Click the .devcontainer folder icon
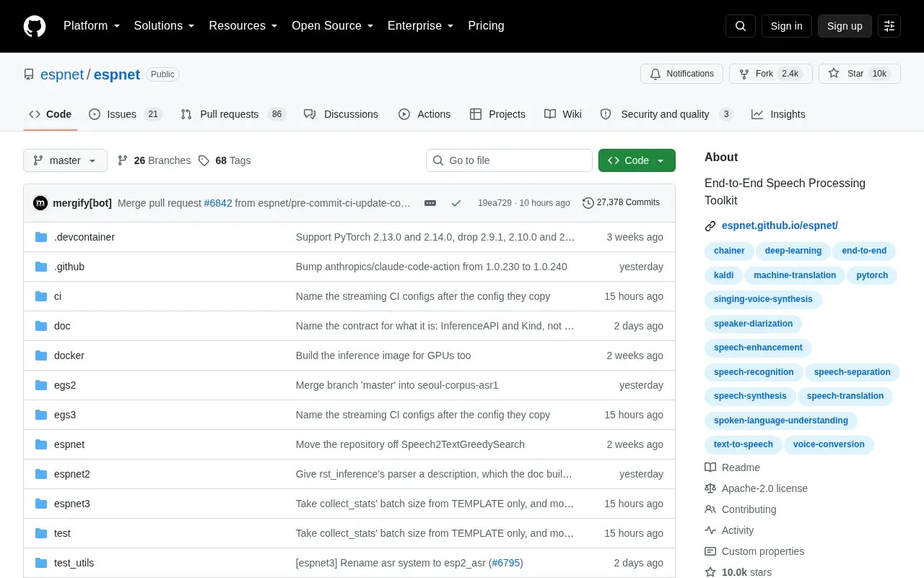 pyautogui.click(x=41, y=237)
